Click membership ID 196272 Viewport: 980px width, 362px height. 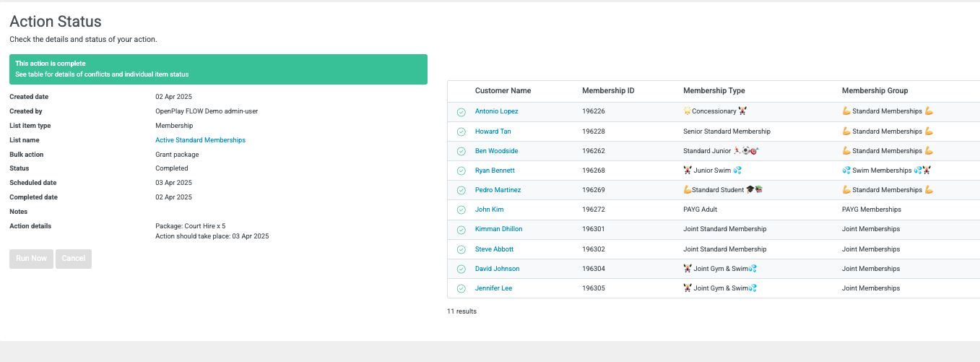[x=594, y=210]
